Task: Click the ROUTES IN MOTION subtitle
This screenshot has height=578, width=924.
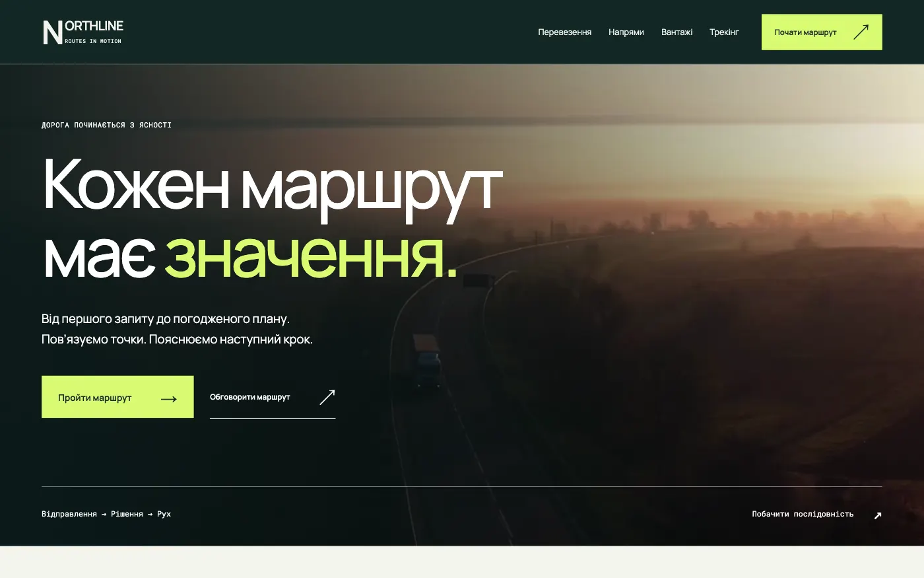Action: click(x=93, y=41)
